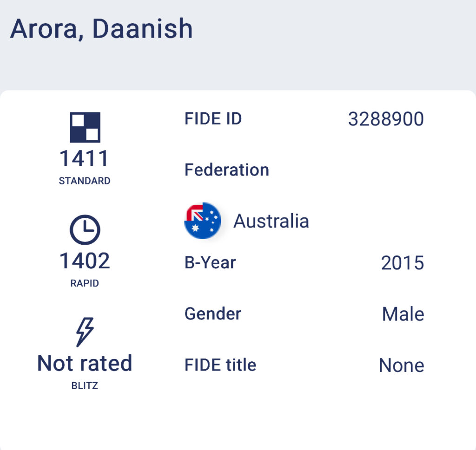Click the B-Year label
The width and height of the screenshot is (476, 450).
coord(210,263)
